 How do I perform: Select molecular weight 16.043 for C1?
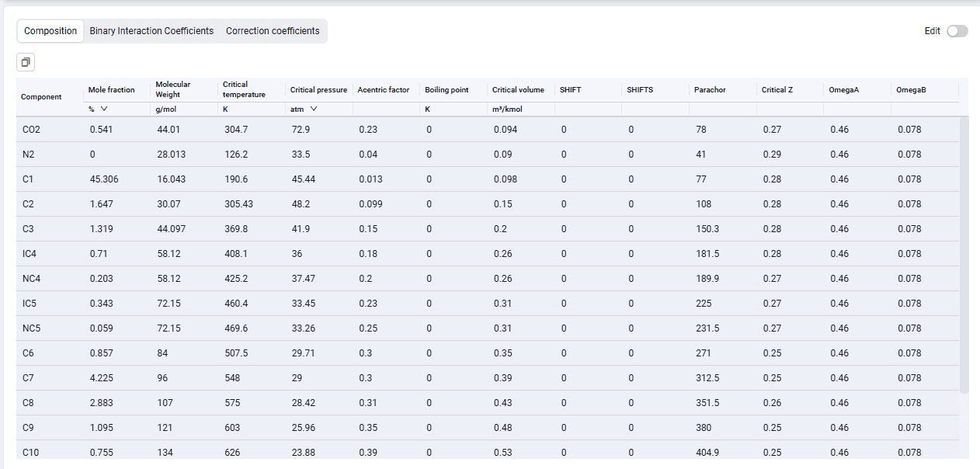tap(171, 179)
